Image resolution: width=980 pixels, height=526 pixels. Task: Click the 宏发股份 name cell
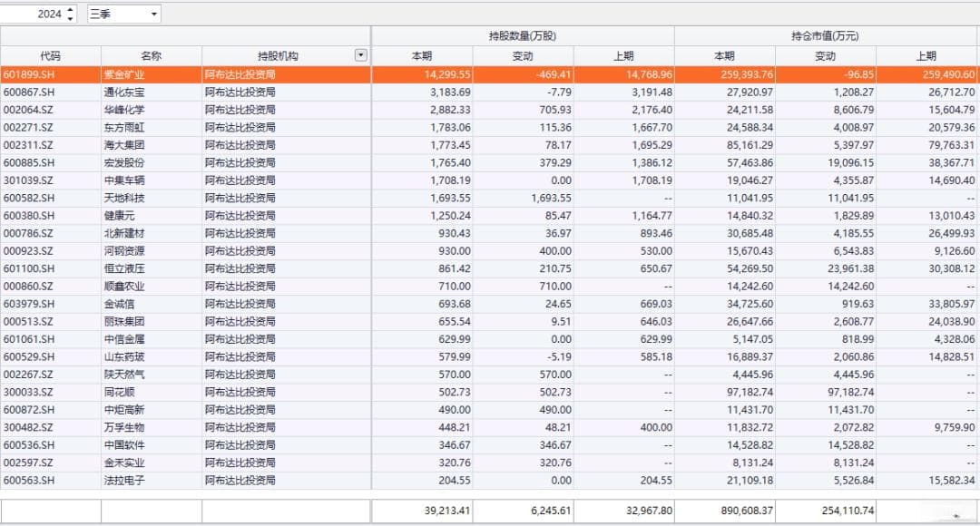(152, 162)
